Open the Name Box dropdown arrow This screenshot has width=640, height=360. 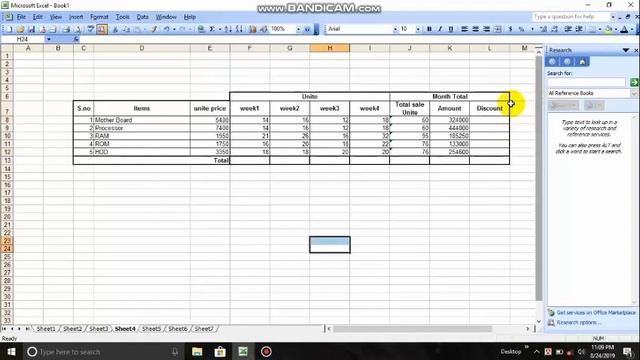[49, 39]
